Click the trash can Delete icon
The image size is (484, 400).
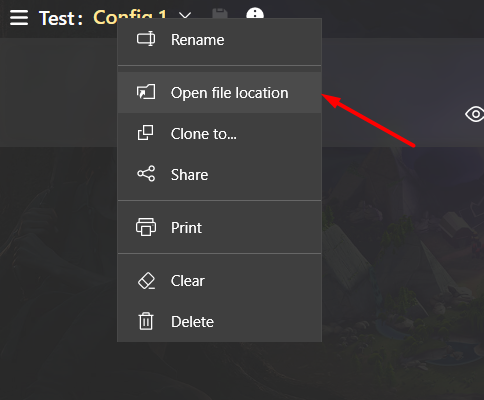coord(146,321)
